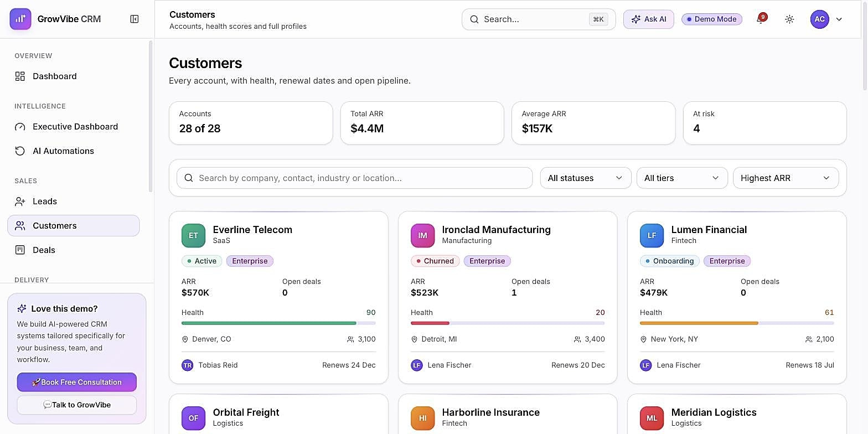Open the Orbital Freight customer card
This screenshot has height=434, width=868.
pyautogui.click(x=278, y=414)
